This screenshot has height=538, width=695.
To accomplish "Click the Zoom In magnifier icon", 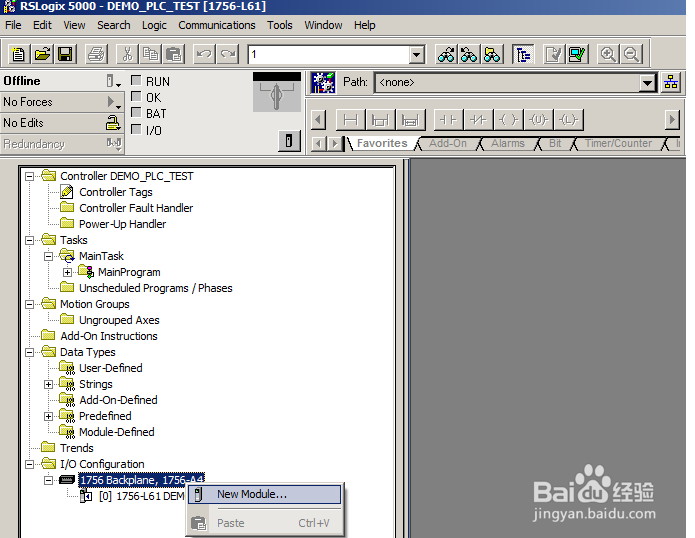I will (608, 55).
